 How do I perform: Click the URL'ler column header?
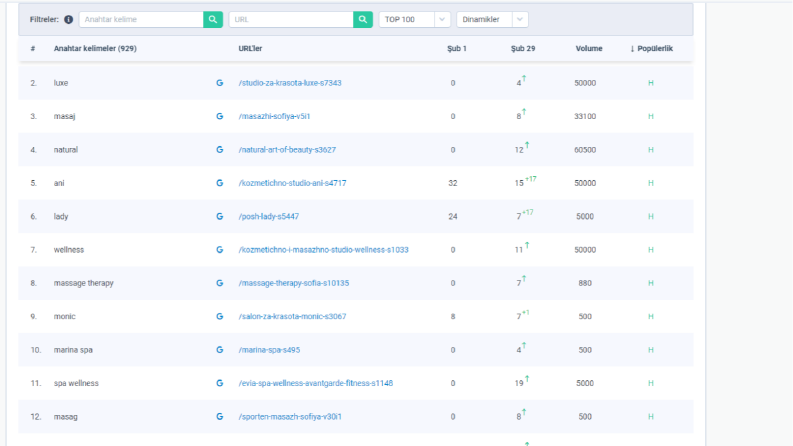[250, 49]
